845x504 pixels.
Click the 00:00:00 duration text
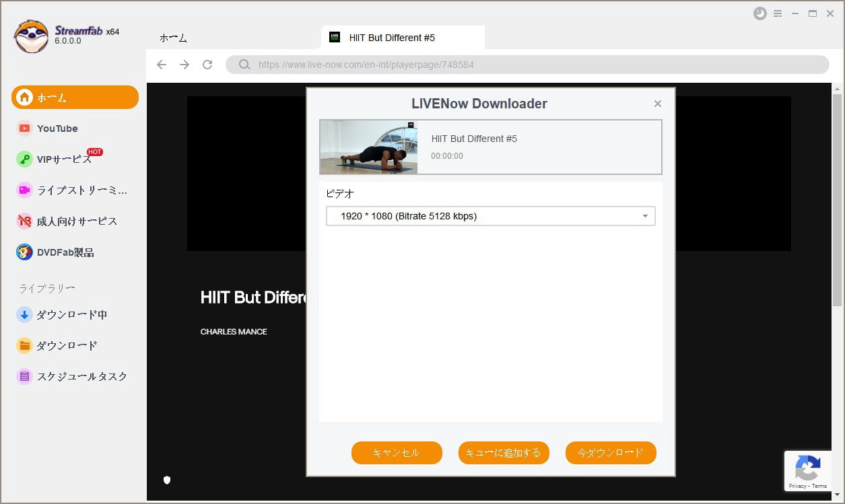pyautogui.click(x=447, y=156)
